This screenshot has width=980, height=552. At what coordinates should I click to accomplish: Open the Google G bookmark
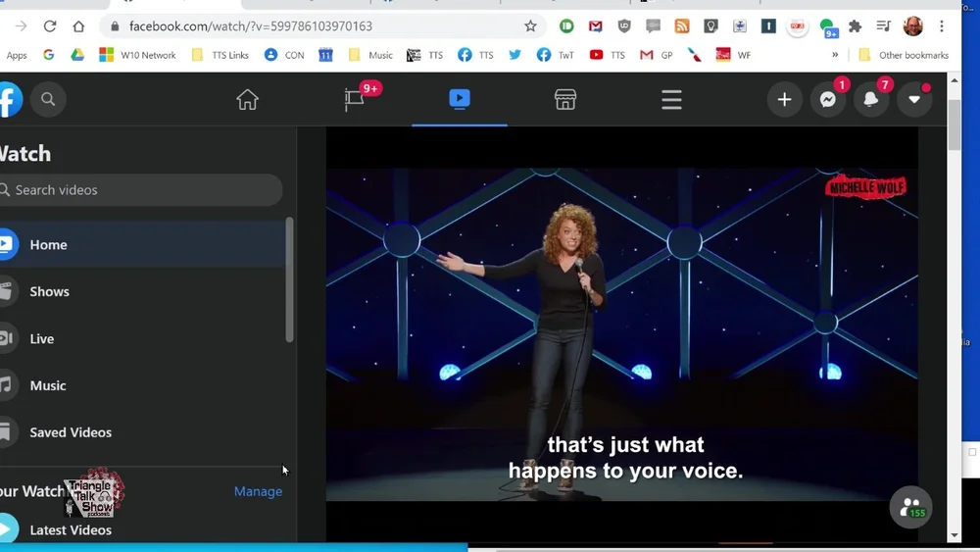click(49, 55)
